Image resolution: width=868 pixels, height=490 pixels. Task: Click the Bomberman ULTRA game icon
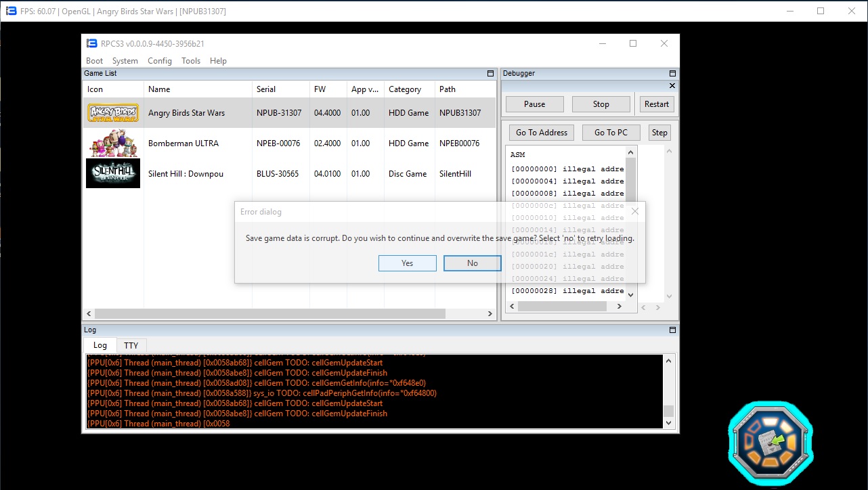[x=113, y=143]
